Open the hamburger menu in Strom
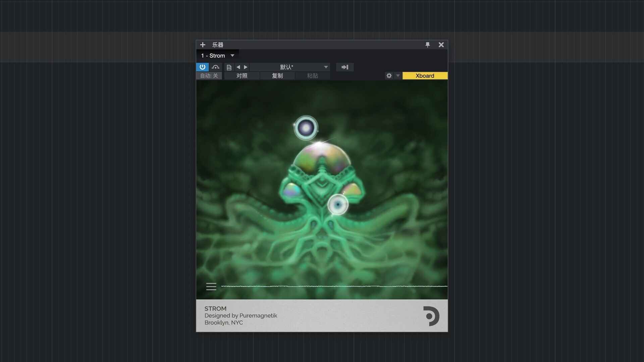Screen dimensions: 644x362 point(211,287)
